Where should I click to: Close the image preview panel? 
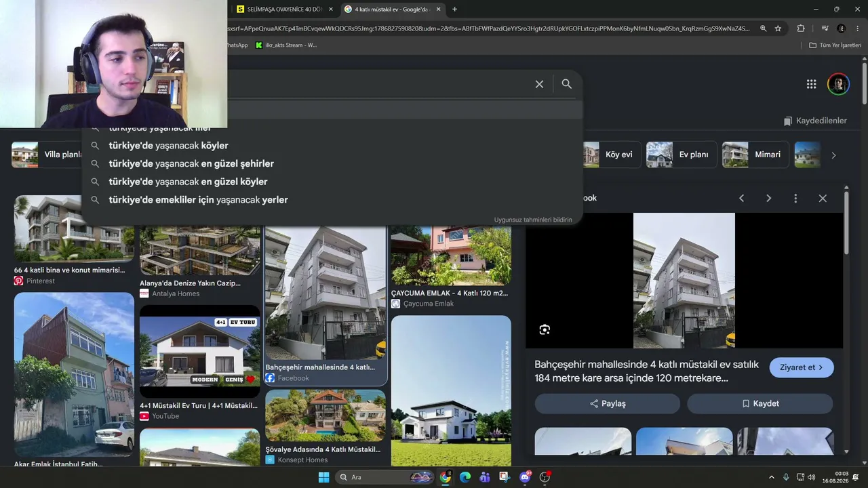tap(823, 198)
